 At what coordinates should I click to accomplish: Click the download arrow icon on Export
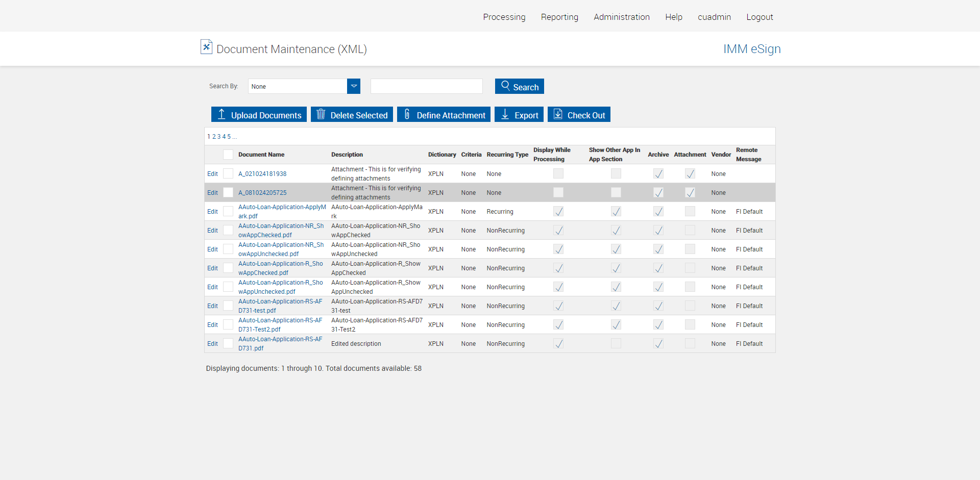(x=505, y=114)
